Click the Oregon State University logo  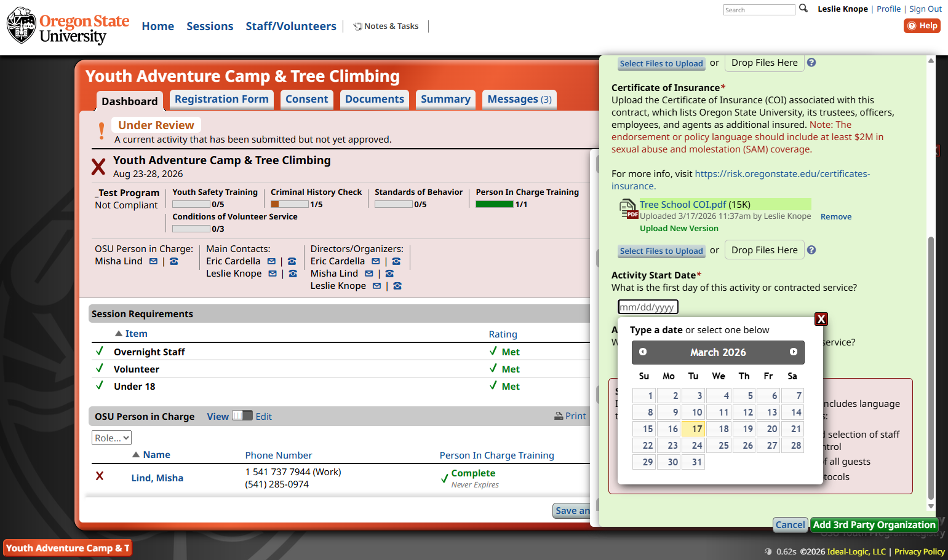pos(68,26)
